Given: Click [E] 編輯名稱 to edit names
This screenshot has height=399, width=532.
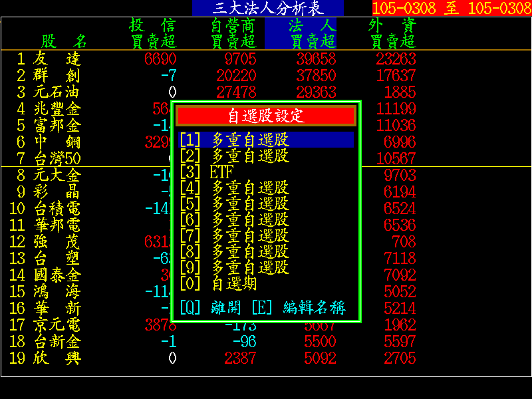Looking at the screenshot, I should [x=298, y=307].
